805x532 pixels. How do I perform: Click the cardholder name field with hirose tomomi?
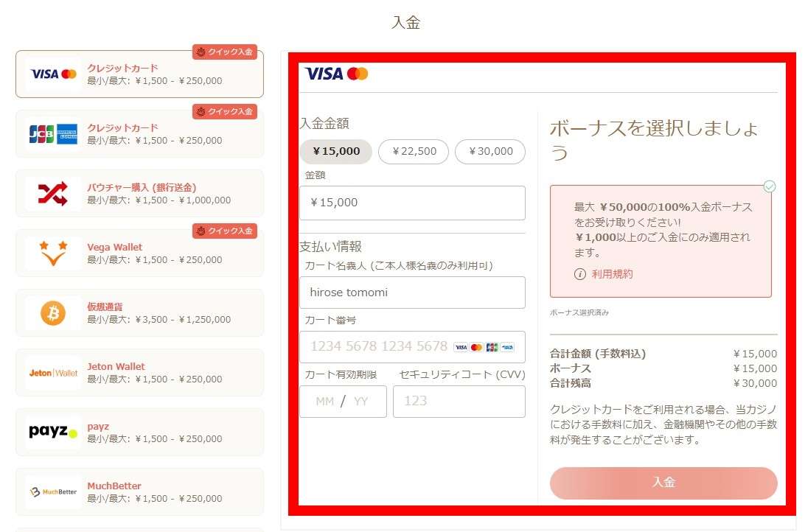point(412,293)
